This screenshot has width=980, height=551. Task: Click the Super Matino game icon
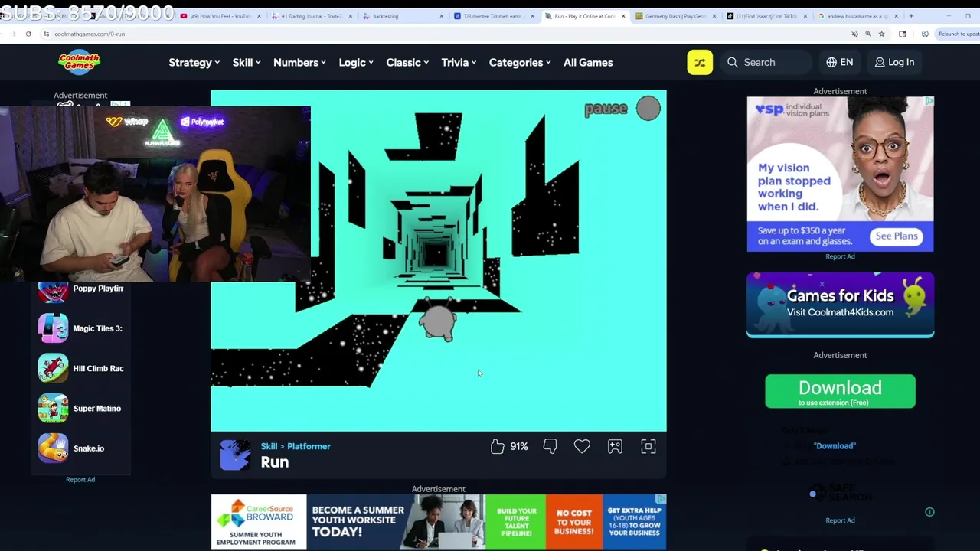click(x=53, y=408)
